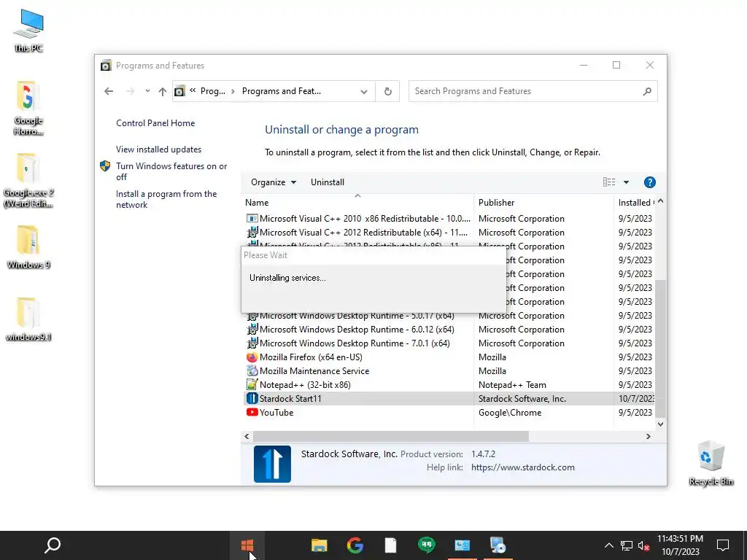Open the help question mark button
This screenshot has height=560, width=747.
649,182
